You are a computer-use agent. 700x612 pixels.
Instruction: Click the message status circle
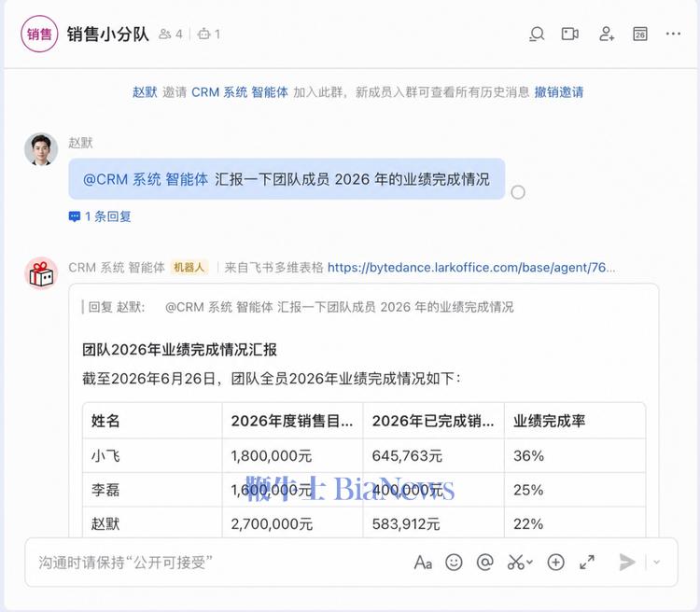coord(518,192)
